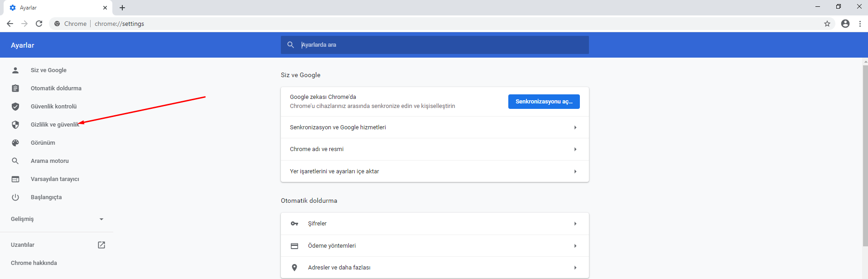The width and height of the screenshot is (868, 279).
Task: Open the profile avatar icon menu
Action: tap(845, 24)
